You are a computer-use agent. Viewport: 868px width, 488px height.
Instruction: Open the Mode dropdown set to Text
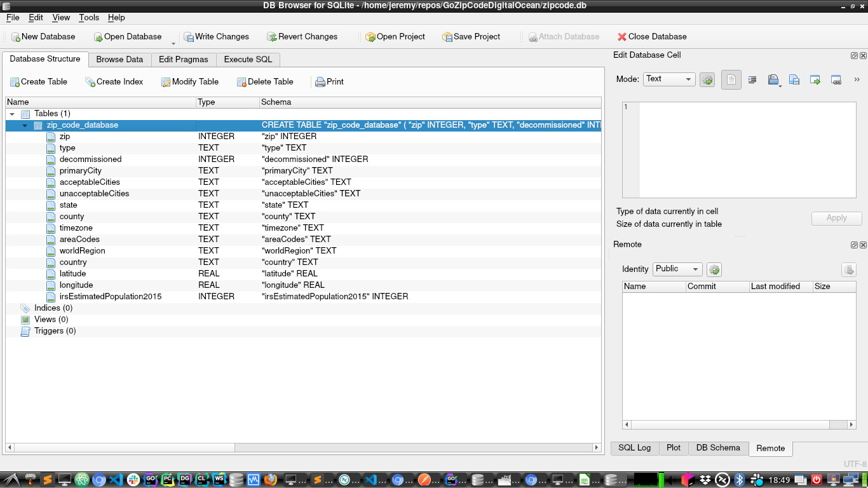668,79
